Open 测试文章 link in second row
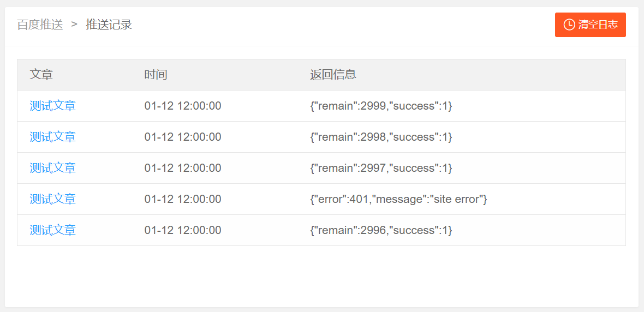This screenshot has width=644, height=312. [52, 137]
